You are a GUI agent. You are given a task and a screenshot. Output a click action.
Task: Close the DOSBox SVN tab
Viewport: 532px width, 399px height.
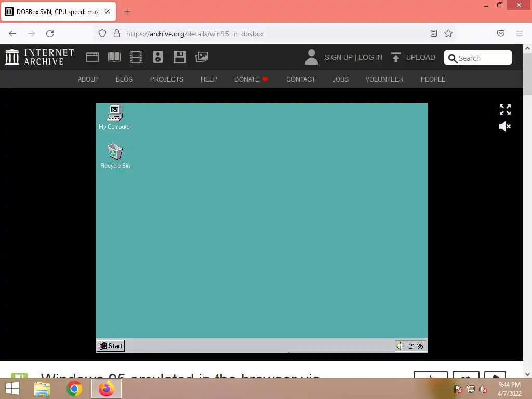point(108,11)
